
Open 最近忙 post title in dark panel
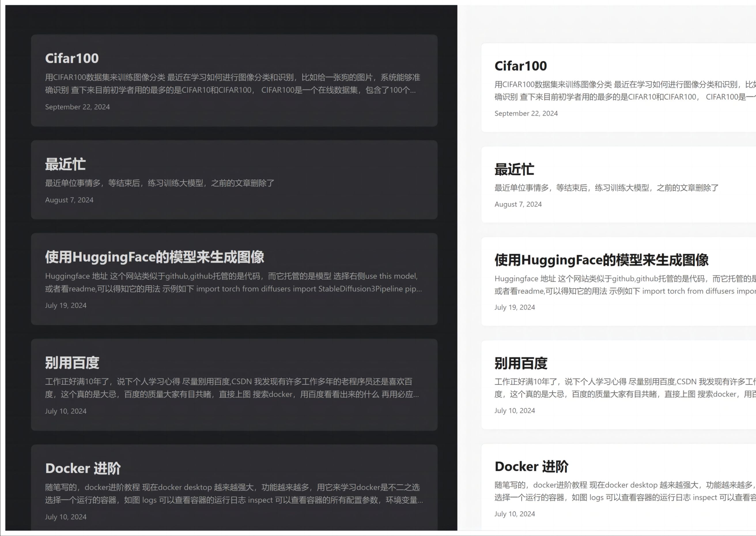[65, 164]
